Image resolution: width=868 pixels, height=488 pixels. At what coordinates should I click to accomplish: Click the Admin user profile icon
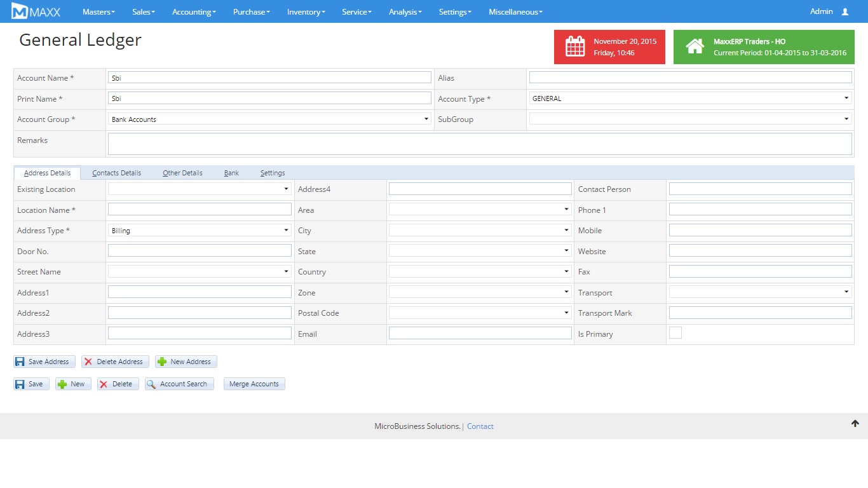844,11
